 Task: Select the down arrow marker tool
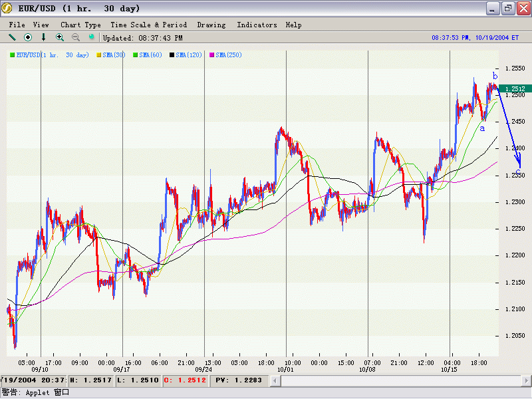coord(44,37)
